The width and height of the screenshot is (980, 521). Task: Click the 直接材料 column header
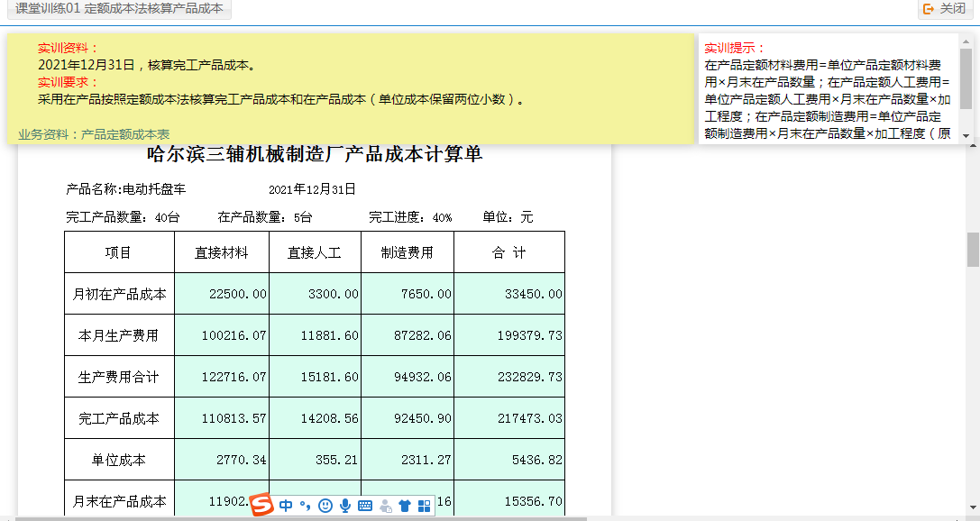pos(222,252)
